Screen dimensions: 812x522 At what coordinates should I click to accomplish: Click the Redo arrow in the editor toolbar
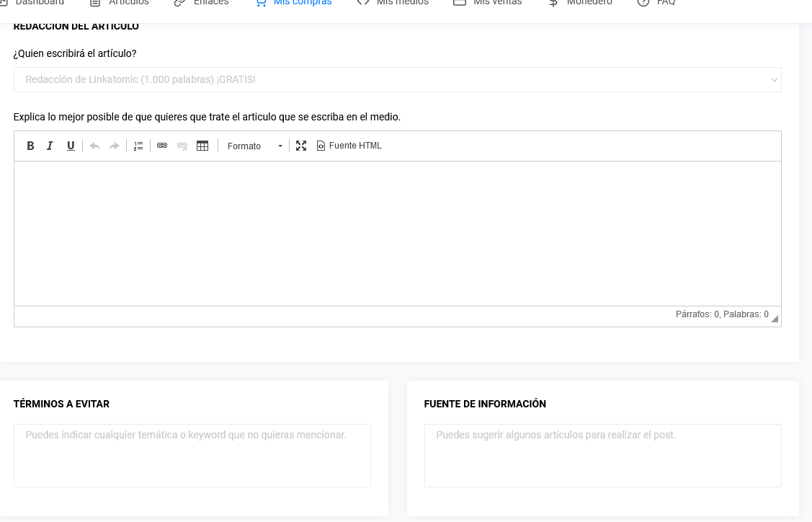coord(114,146)
